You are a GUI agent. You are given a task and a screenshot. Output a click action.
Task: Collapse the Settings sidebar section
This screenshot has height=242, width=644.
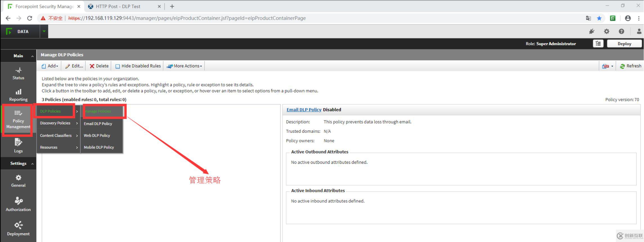[x=32, y=163]
